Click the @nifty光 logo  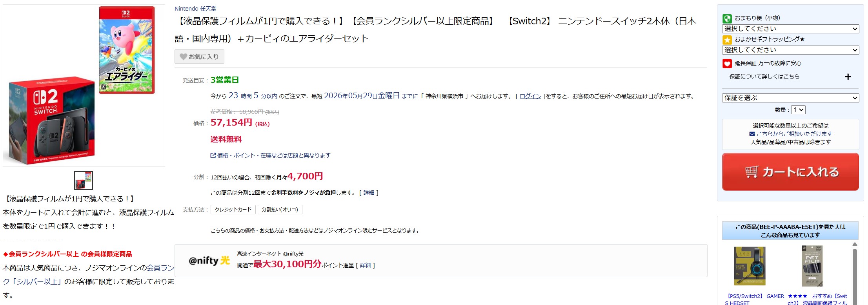(209, 261)
